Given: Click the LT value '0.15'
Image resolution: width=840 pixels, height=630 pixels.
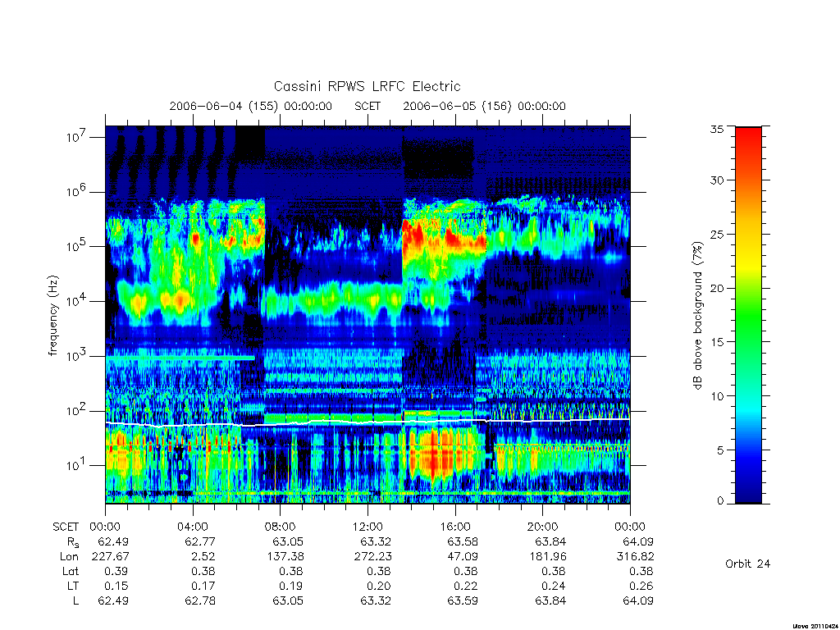Looking at the screenshot, I should [116, 586].
